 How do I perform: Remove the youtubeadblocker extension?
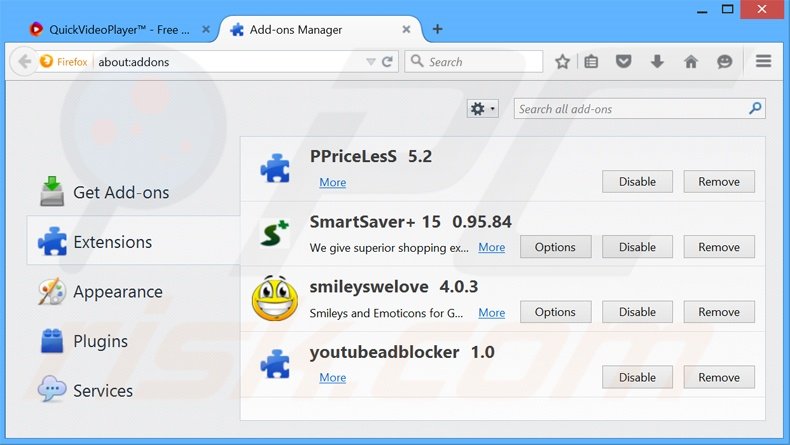pos(719,377)
